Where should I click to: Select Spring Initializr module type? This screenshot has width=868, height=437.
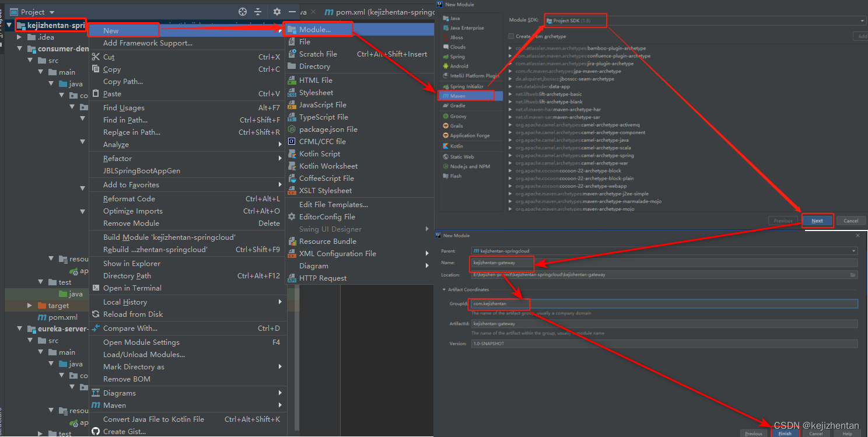467,86
